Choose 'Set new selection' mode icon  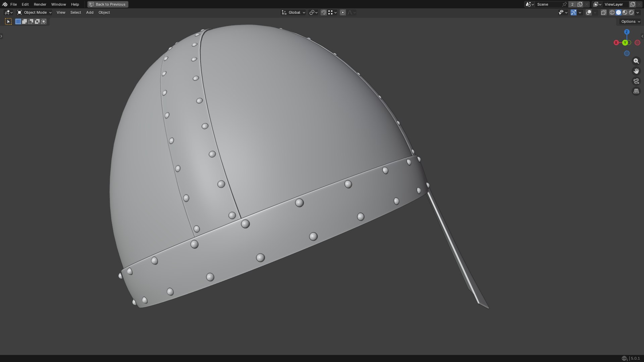point(18,21)
